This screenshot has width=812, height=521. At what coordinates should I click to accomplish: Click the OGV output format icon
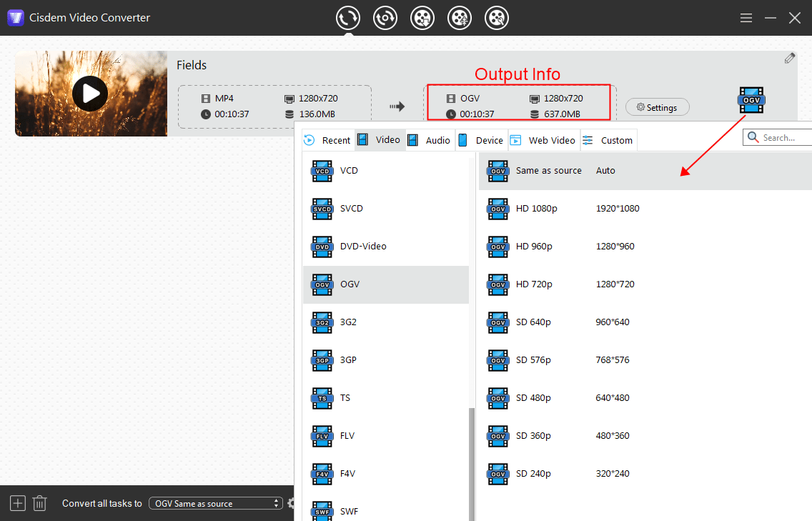pos(751,100)
